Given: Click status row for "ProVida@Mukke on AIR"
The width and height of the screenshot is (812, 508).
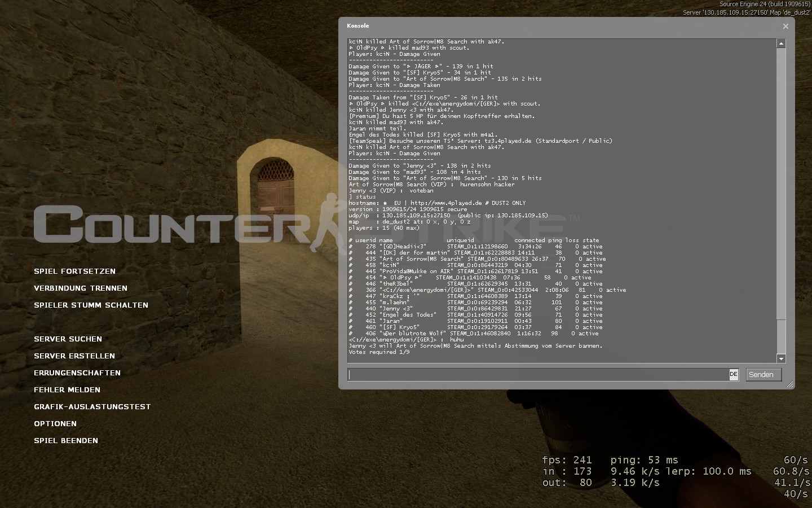Looking at the screenshot, I should [x=475, y=271].
